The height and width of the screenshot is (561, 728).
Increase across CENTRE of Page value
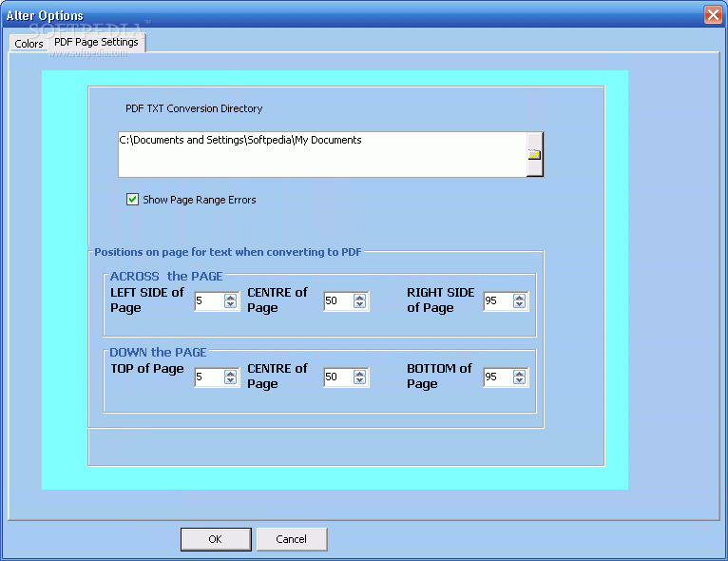(x=359, y=298)
